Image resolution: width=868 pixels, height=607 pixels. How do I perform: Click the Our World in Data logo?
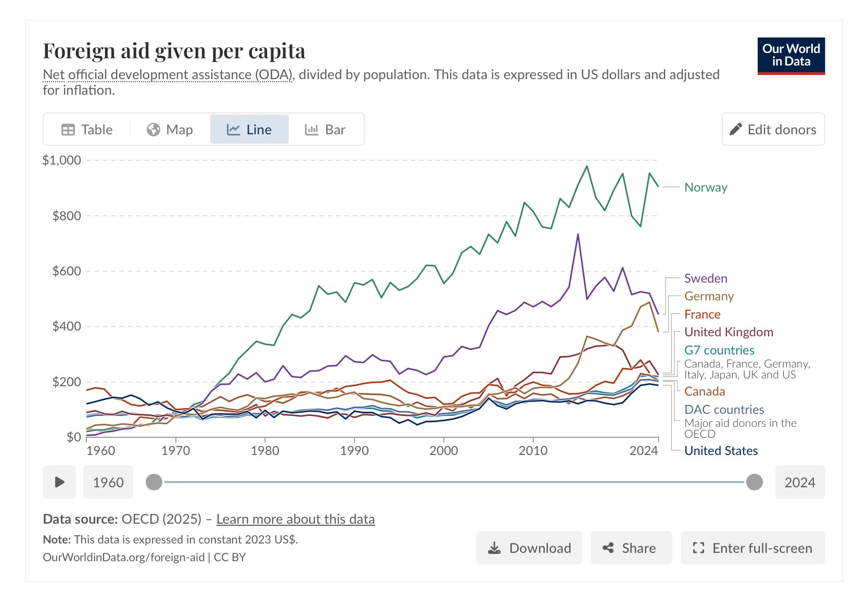click(791, 56)
